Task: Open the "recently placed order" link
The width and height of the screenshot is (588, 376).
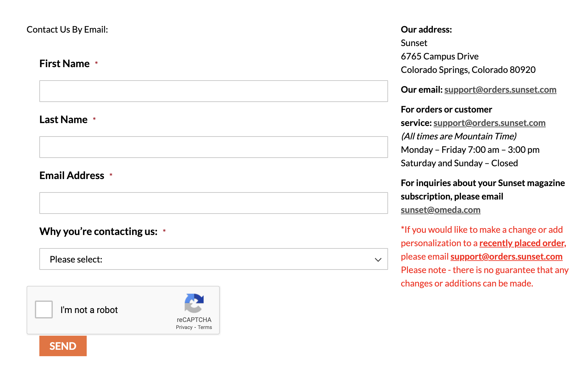Action: (x=522, y=243)
